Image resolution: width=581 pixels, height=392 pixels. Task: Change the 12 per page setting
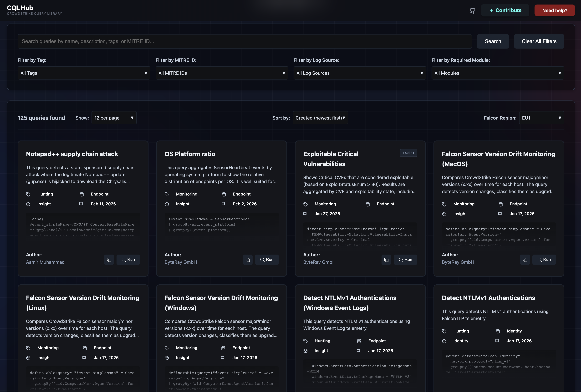114,118
